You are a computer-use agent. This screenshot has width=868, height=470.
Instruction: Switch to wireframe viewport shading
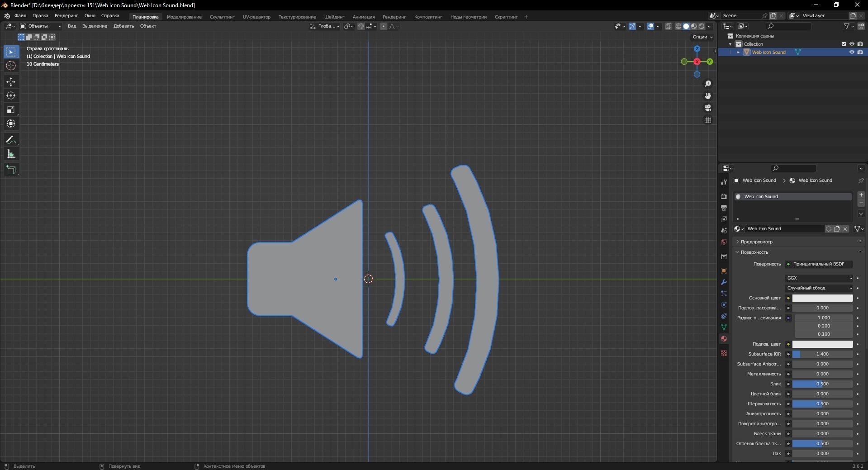[x=678, y=26]
